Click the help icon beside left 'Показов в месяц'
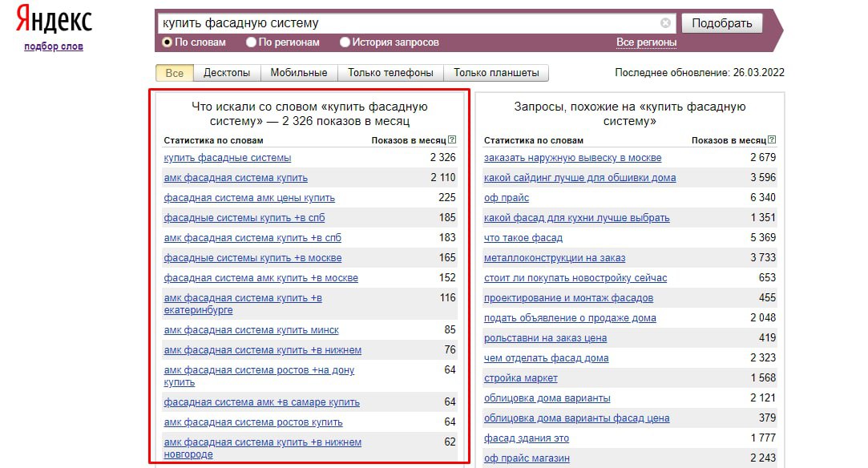868x468 pixels. click(453, 140)
